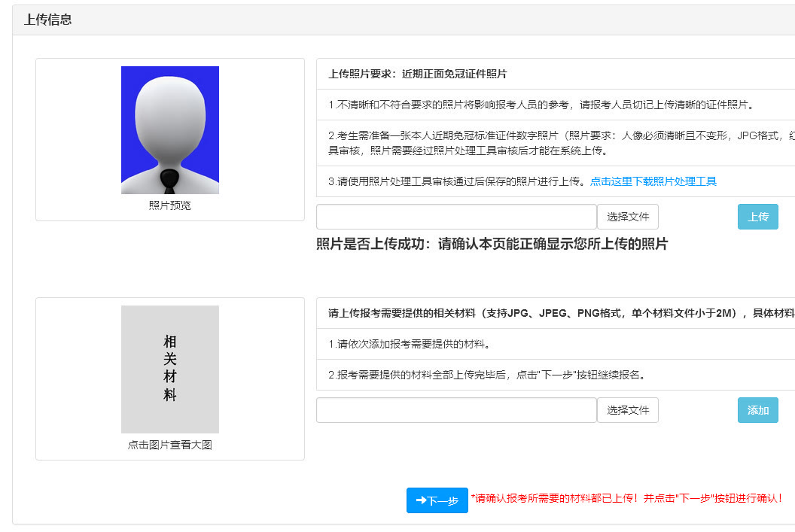Click the 照片预览 caption under the photo

[x=170, y=205]
